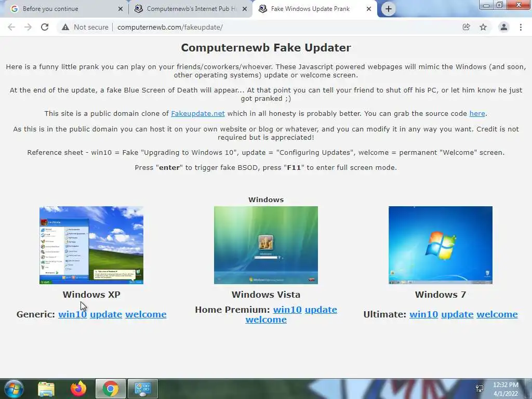Click the address bar URL

pyautogui.click(x=170, y=27)
